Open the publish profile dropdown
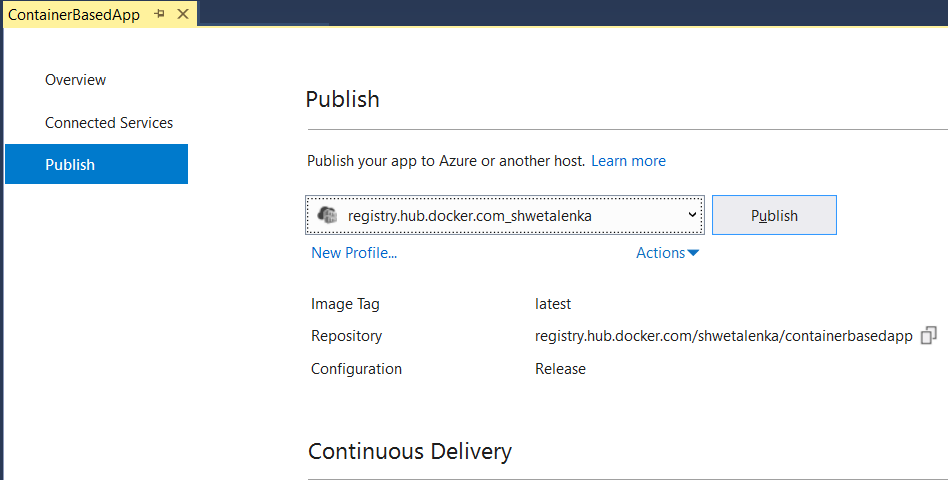This screenshot has height=480, width=948. click(505, 215)
